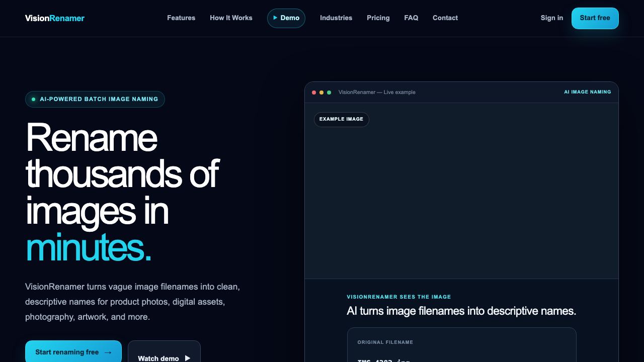
Task: Click the heading 'AI turns image filenames into descriptive names.'
Action: [461, 311]
